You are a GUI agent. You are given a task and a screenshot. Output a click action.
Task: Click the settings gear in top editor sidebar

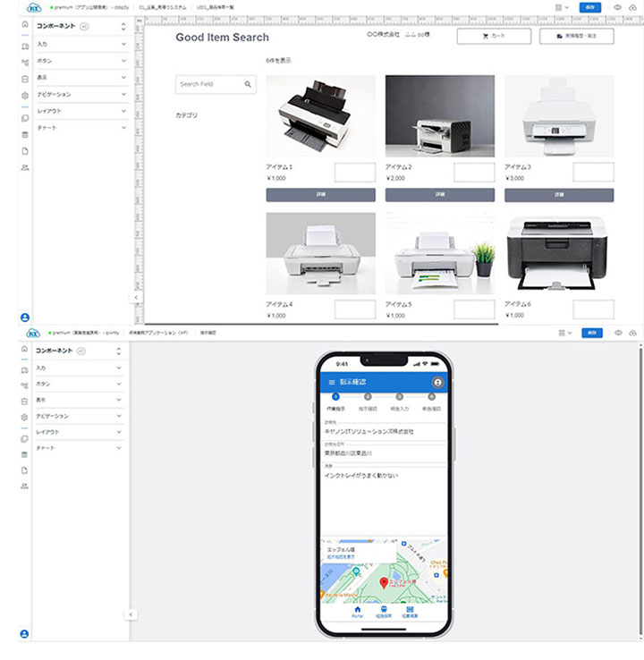[24, 95]
